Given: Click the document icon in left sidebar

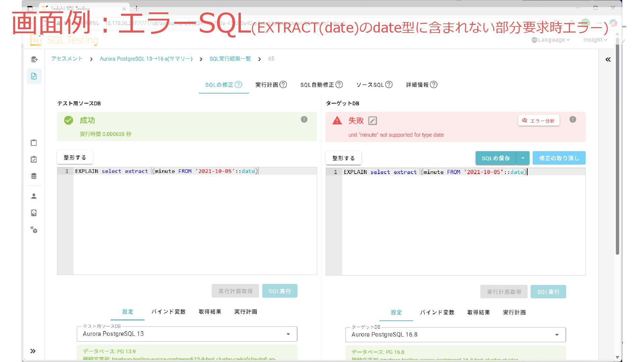Looking at the screenshot, I should point(34,76).
